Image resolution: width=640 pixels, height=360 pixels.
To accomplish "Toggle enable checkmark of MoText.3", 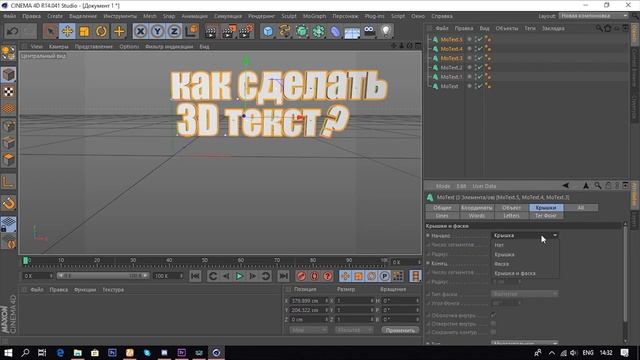I will click(x=479, y=58).
